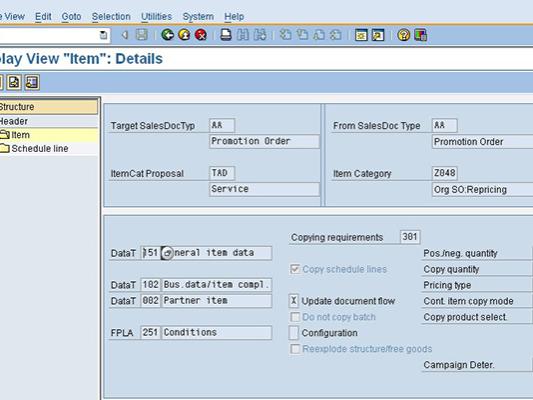Click the Find binoculars icon

click(243, 35)
